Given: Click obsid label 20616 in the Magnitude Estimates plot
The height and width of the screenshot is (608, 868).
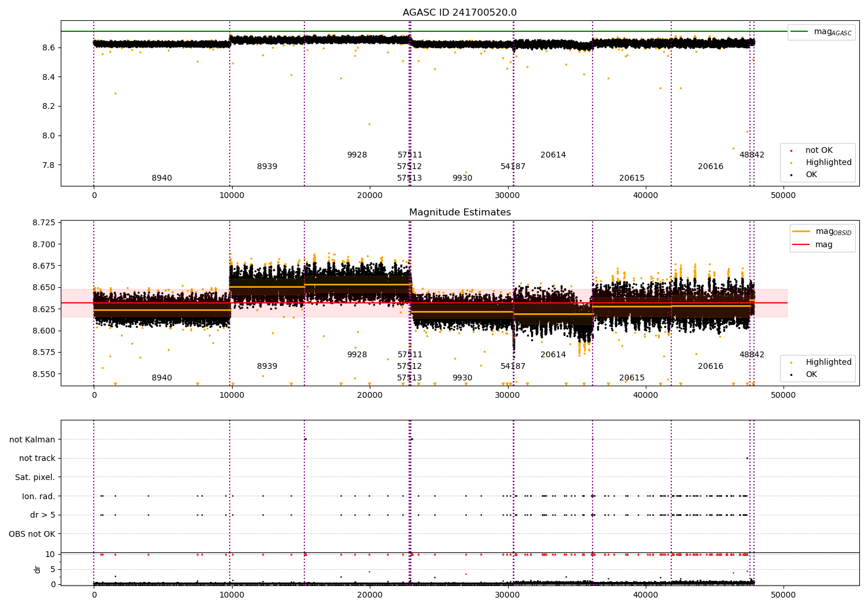Looking at the screenshot, I should pyautogui.click(x=711, y=367).
